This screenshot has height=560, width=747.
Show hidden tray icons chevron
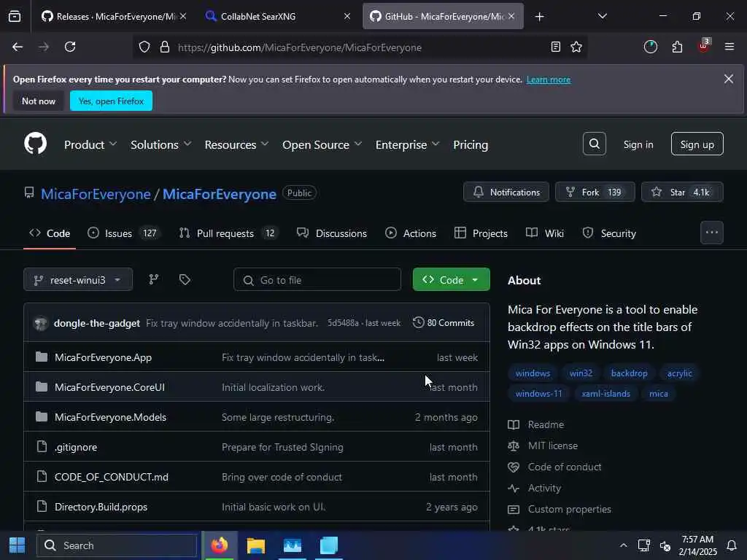(623, 545)
